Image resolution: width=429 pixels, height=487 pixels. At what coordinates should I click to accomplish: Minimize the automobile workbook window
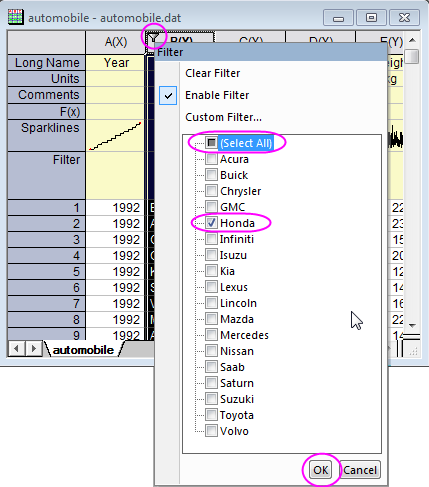(338, 18)
